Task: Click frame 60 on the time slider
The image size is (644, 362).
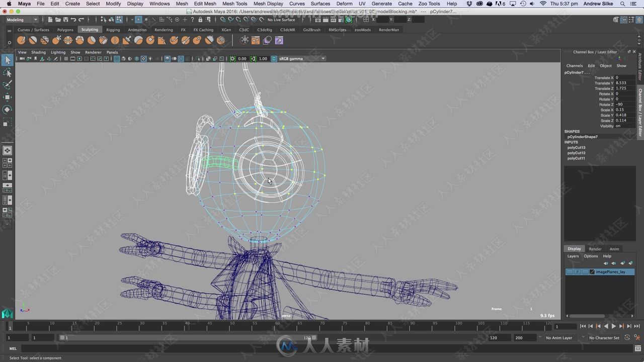Action: pos(277,327)
